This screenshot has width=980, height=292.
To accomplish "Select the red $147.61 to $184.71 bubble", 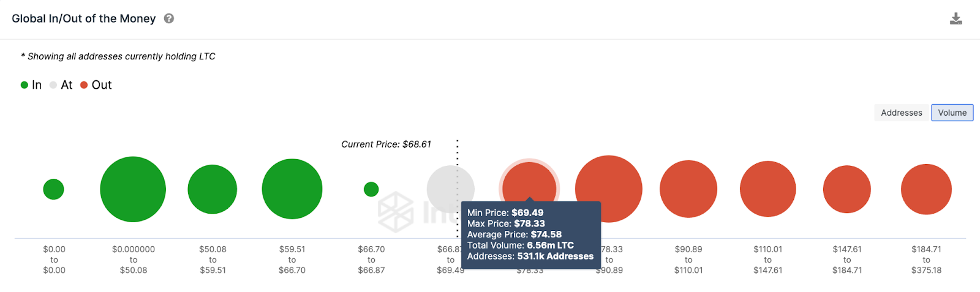I will (x=847, y=189).
